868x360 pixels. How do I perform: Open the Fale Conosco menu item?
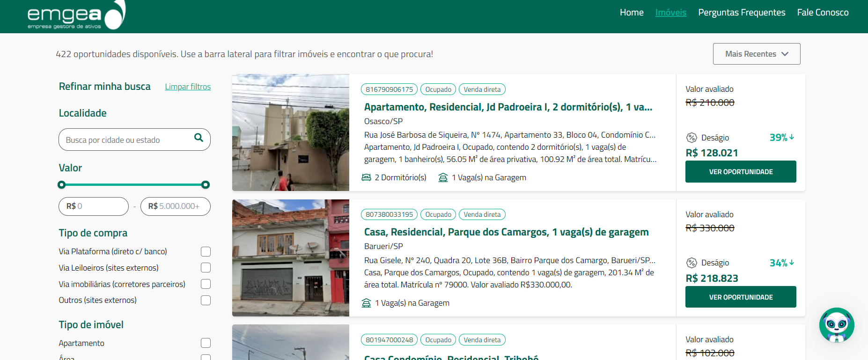coord(823,13)
